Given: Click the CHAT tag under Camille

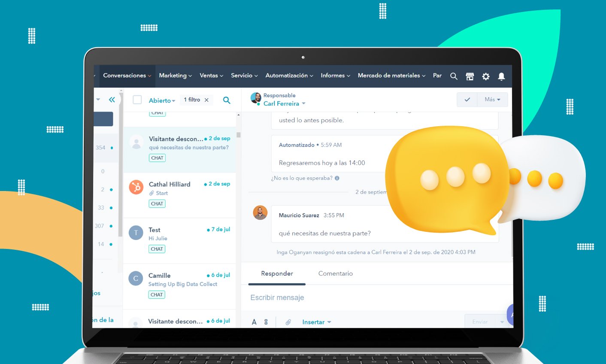Looking at the screenshot, I should pos(157,295).
